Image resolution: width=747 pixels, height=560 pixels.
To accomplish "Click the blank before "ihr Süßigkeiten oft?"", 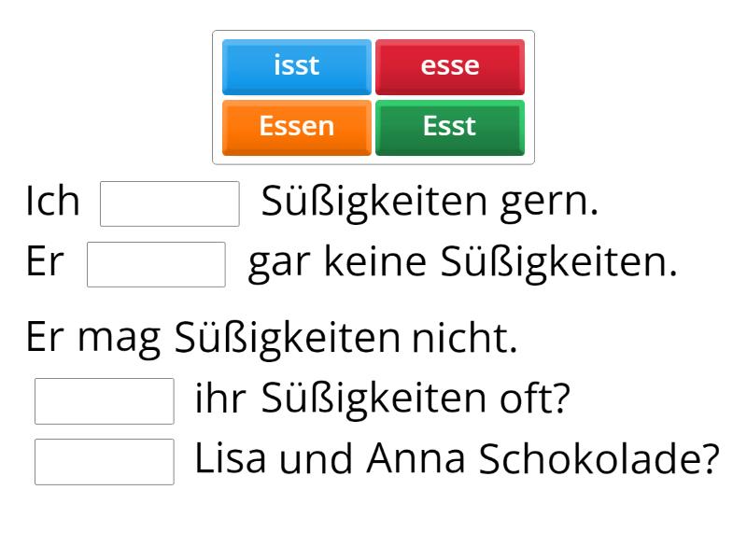I will point(104,399).
